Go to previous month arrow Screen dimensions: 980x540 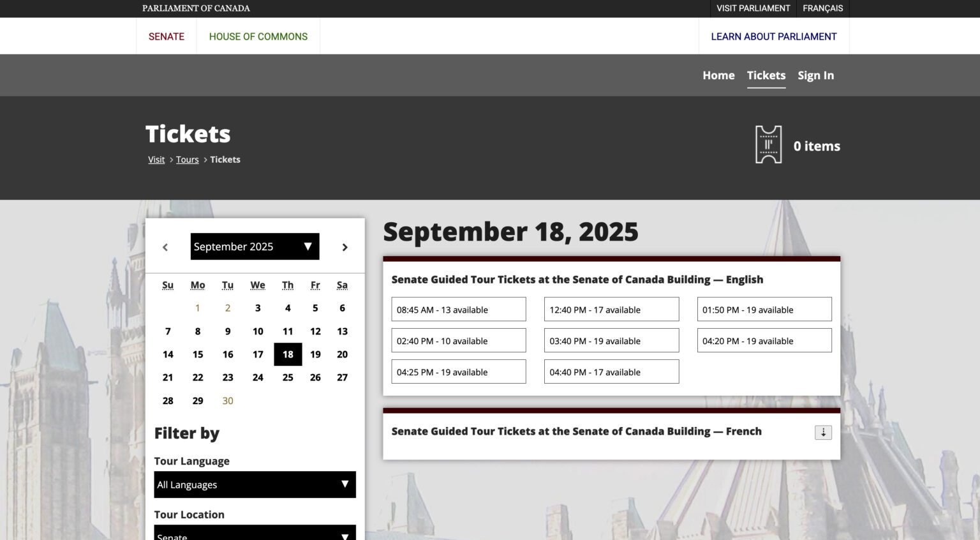(165, 247)
